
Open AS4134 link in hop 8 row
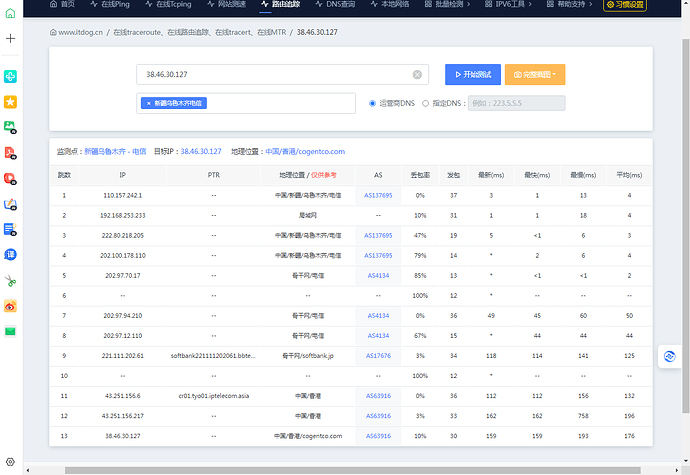[x=378, y=335]
